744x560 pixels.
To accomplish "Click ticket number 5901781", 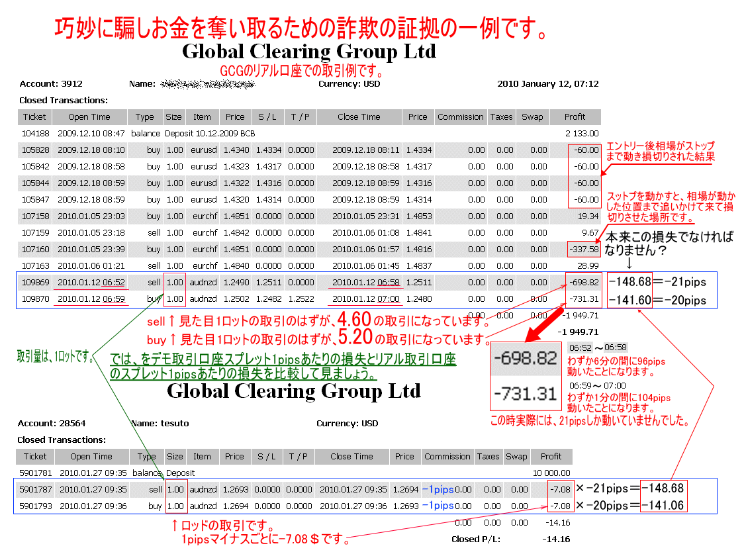I will 36,473.
